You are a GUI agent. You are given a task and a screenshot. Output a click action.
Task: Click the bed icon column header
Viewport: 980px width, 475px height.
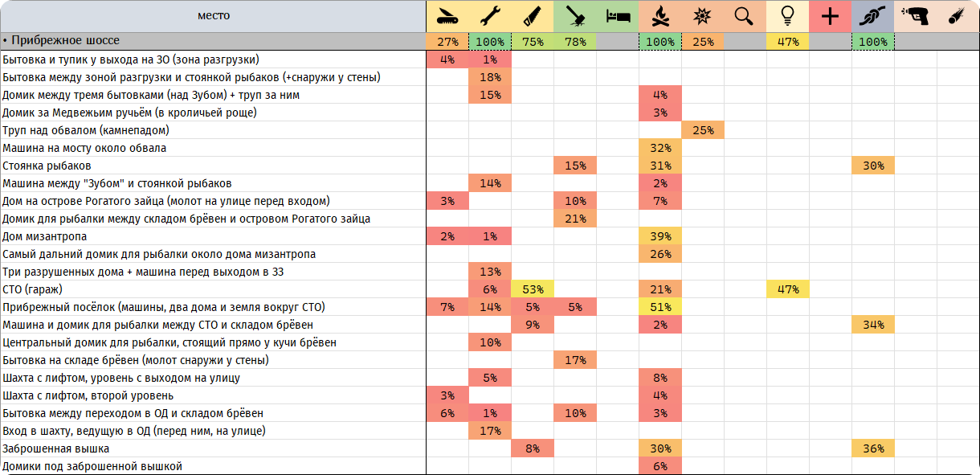coord(618,16)
